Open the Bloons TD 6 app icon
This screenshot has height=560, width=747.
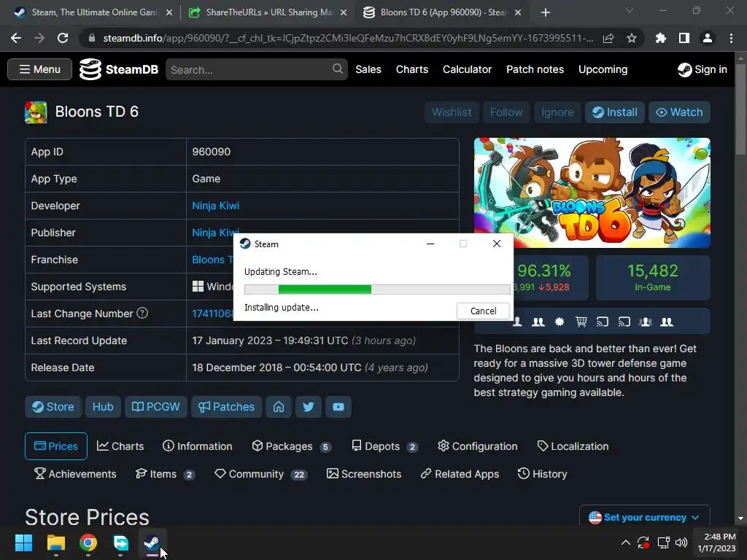pyautogui.click(x=36, y=112)
